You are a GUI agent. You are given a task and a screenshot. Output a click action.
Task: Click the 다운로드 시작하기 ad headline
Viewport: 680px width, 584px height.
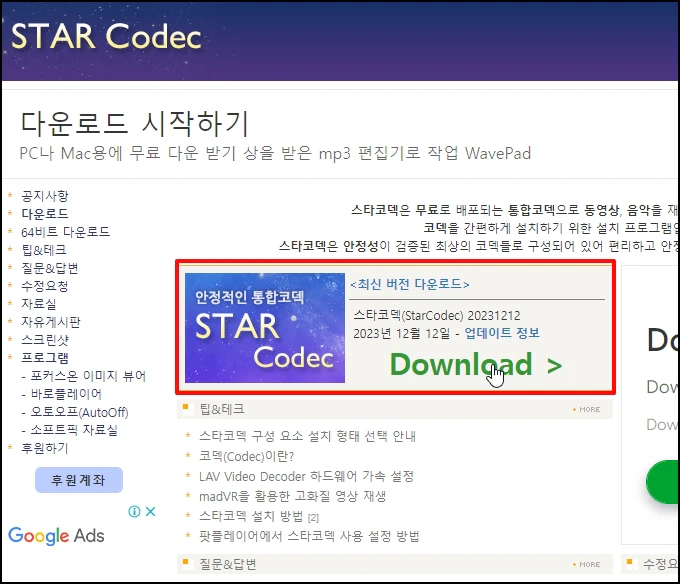(134, 123)
